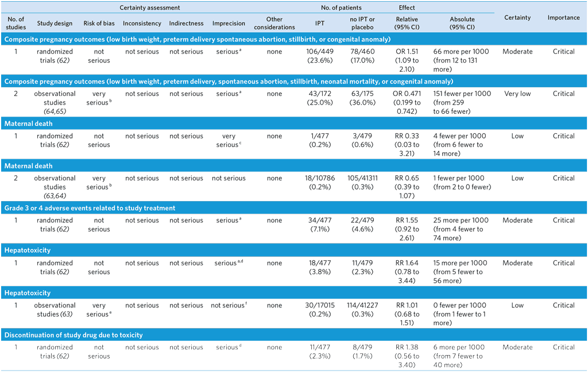The width and height of the screenshot is (588, 374).
Task: Select the 'Other considerations' column header
Action: click(x=274, y=24)
